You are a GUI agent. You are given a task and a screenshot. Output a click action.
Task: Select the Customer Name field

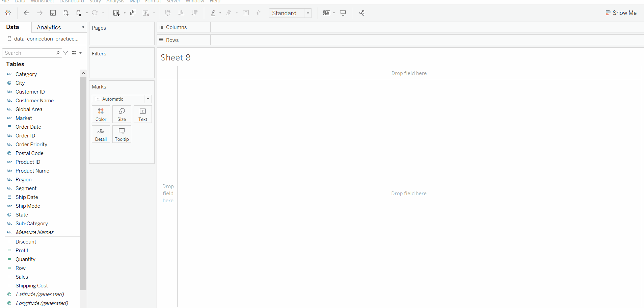pyautogui.click(x=34, y=101)
